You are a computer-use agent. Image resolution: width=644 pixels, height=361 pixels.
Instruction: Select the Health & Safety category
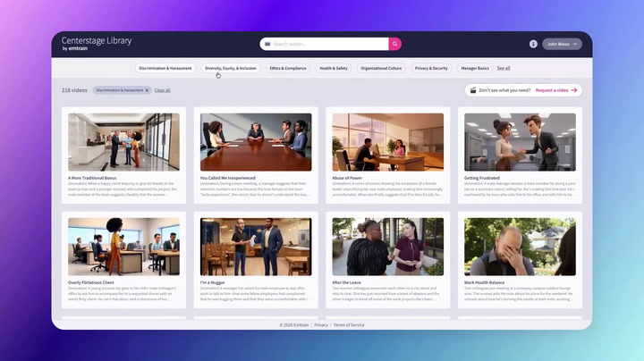pos(334,68)
